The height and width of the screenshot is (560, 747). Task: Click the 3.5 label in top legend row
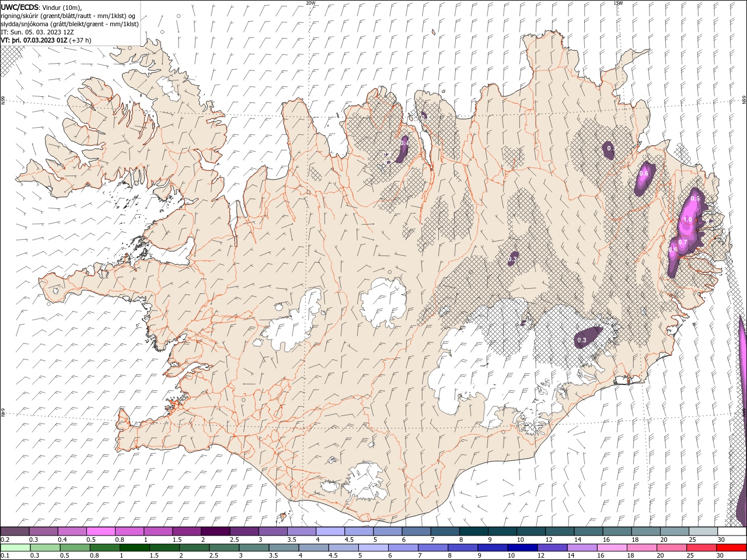click(x=291, y=540)
